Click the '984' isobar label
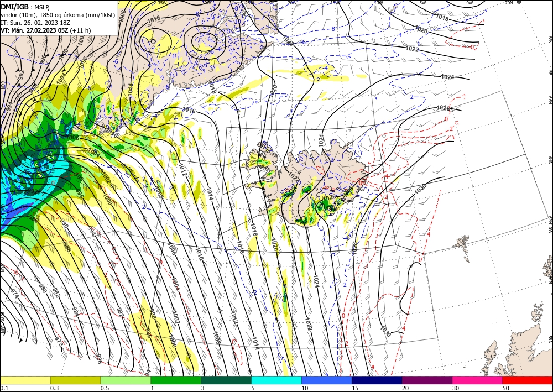Image resolution: width=553 pixels, height=392 pixels. tap(75, 312)
